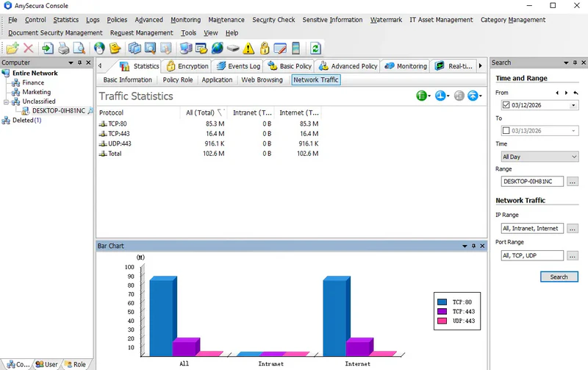This screenshot has height=370, width=588.
Task: Open the Bar Chart panel dropdown arrow
Action: click(465, 246)
